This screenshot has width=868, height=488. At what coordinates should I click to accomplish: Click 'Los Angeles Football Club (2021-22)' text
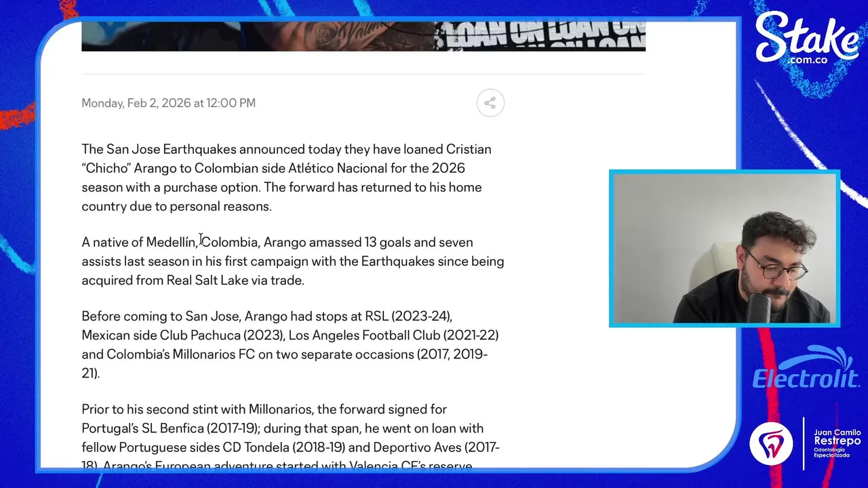pyautogui.click(x=393, y=335)
